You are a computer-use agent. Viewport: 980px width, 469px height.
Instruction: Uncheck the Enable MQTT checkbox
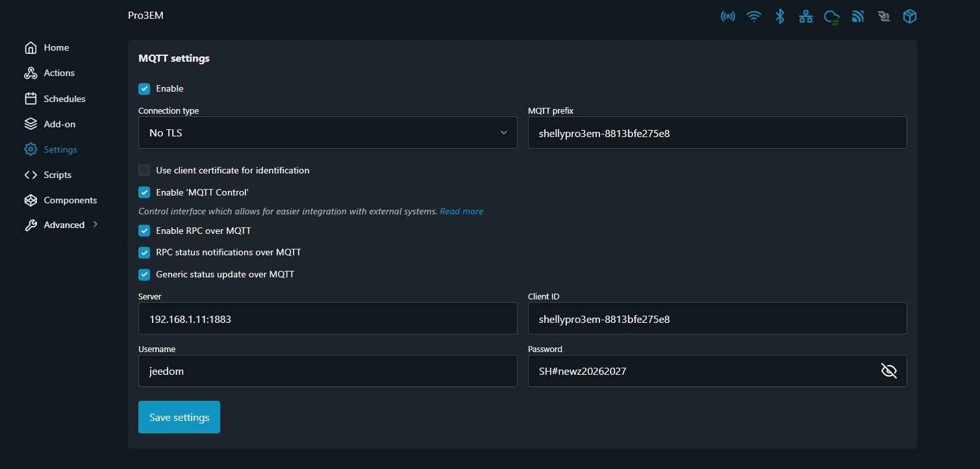click(x=144, y=89)
